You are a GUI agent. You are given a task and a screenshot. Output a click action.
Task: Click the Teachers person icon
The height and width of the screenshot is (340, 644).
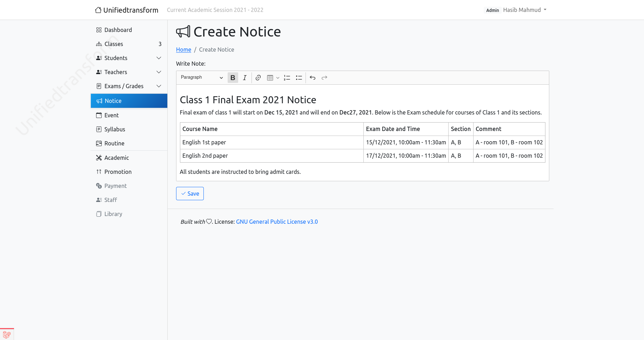coord(99,72)
